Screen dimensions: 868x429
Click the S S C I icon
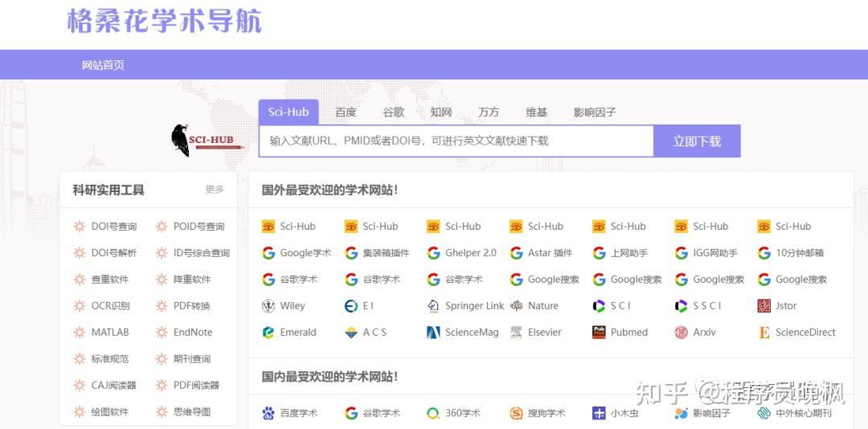682,306
